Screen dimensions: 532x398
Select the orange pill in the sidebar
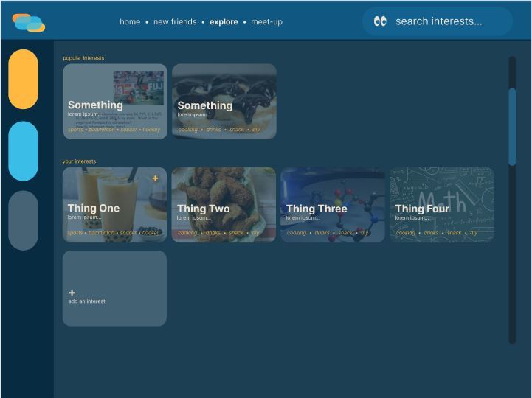(23, 80)
